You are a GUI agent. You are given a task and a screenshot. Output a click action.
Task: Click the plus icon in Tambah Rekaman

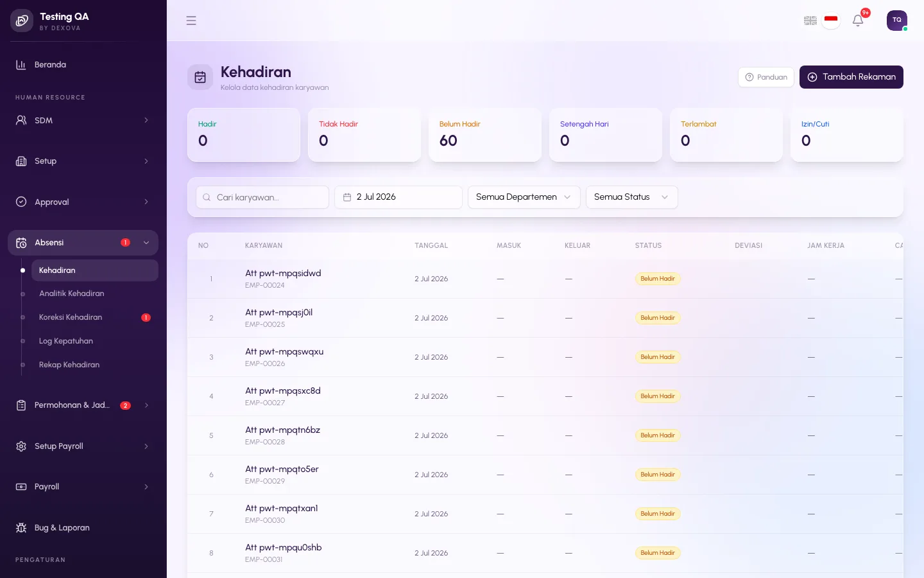click(812, 77)
